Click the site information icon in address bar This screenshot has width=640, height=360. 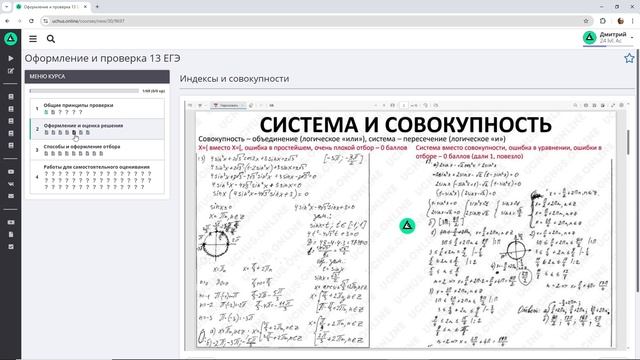point(45,21)
